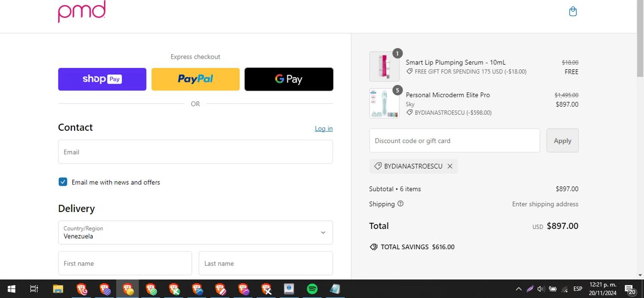Click the TOTAL SAVINGS $616.00 text
The image size is (644, 298).
(417, 247)
